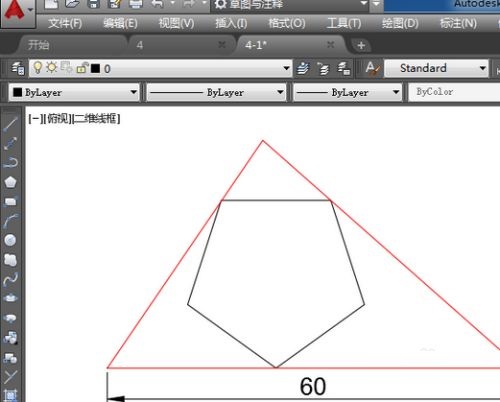Click the 二维线框 visual style control
The image size is (500, 402).
[96, 119]
